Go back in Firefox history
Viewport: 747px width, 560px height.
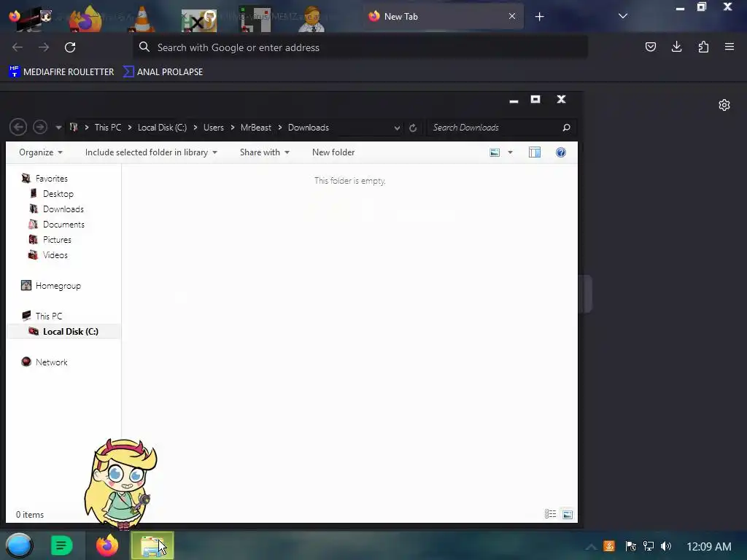coord(18,47)
